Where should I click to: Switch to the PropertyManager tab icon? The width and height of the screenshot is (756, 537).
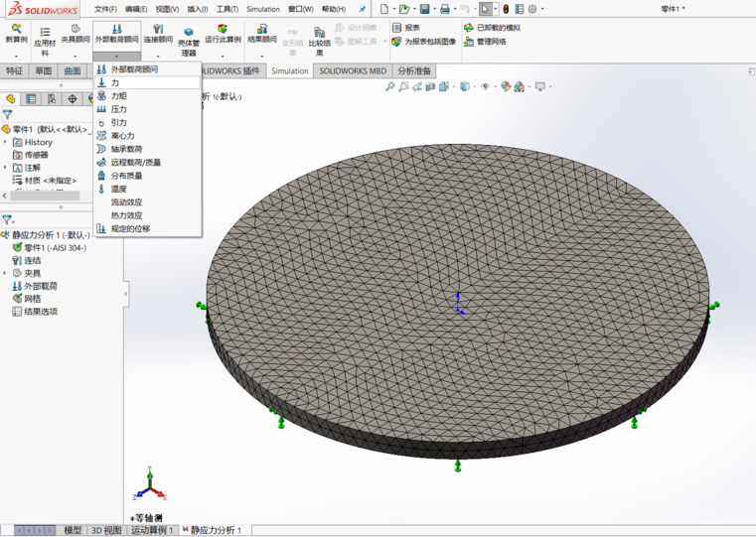coord(31,99)
